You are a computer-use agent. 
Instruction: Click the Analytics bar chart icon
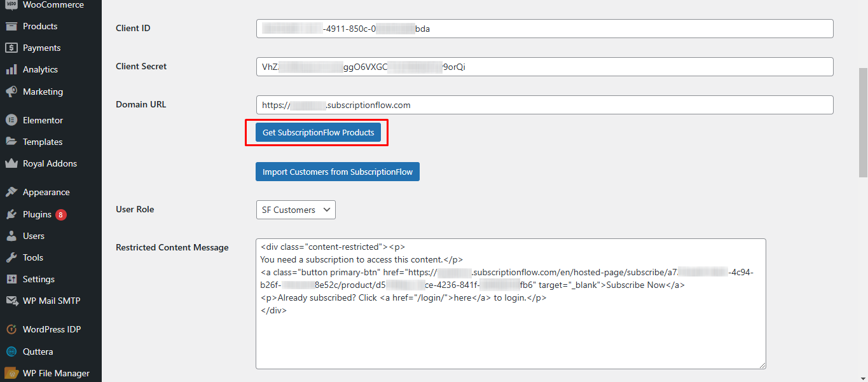(x=11, y=69)
